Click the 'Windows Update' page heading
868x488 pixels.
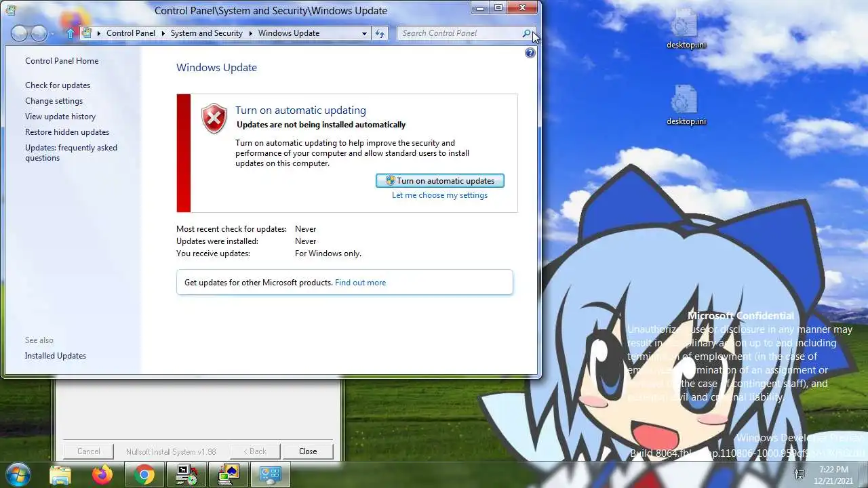point(216,68)
